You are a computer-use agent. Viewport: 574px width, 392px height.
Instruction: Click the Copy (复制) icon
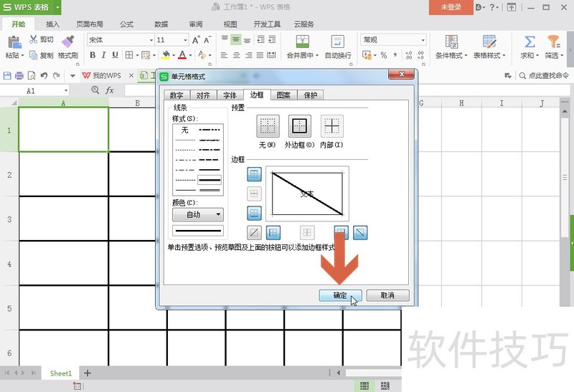(33, 55)
